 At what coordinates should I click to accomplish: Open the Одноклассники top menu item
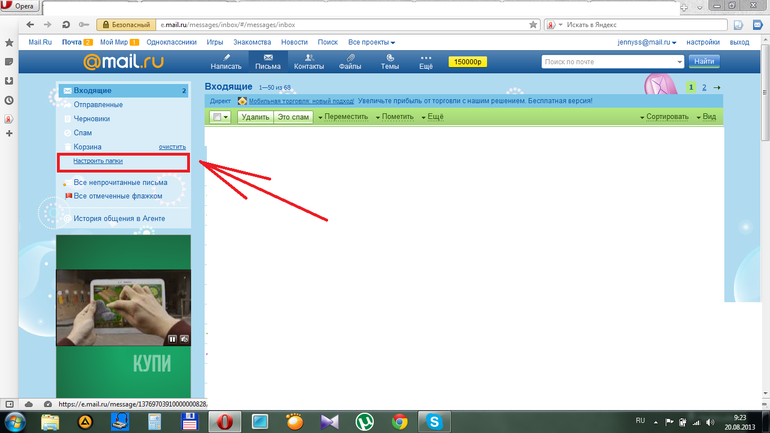click(171, 42)
